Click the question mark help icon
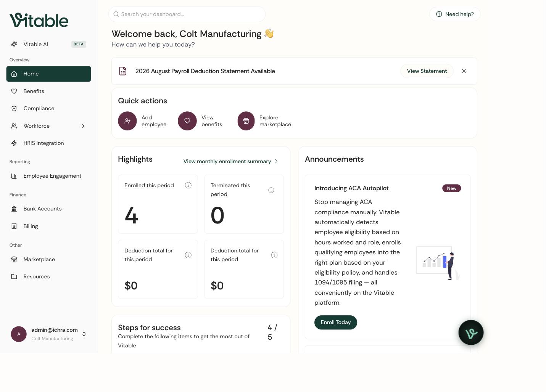546x392 pixels. click(439, 14)
